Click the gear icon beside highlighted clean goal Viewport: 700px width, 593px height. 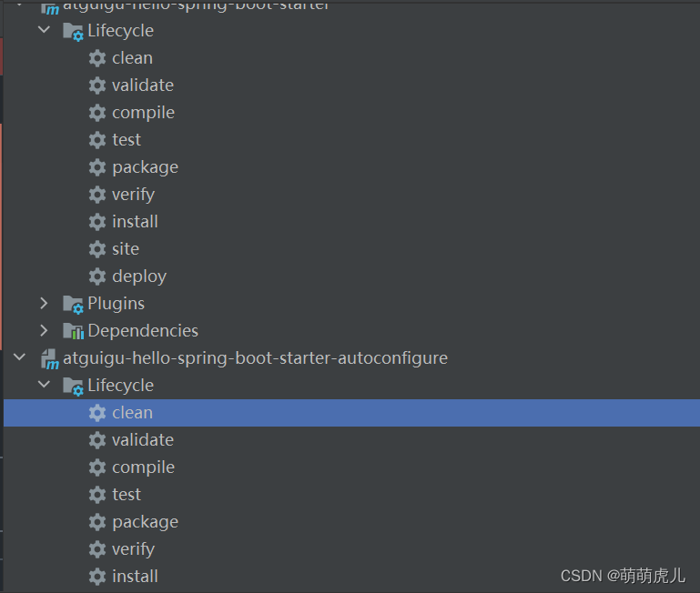pyautogui.click(x=97, y=413)
